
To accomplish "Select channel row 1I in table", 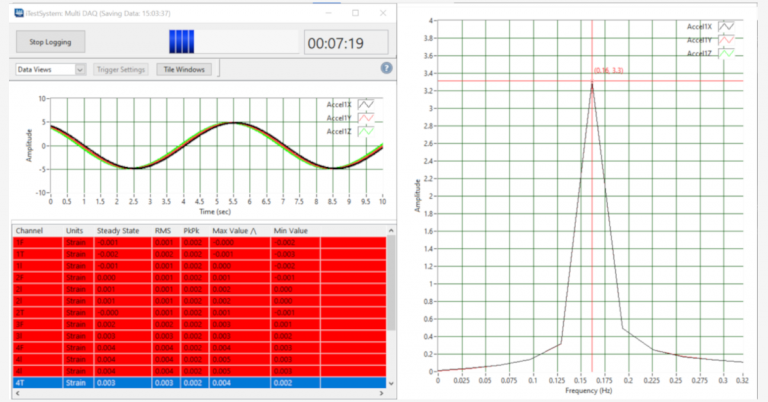I will (x=199, y=266).
